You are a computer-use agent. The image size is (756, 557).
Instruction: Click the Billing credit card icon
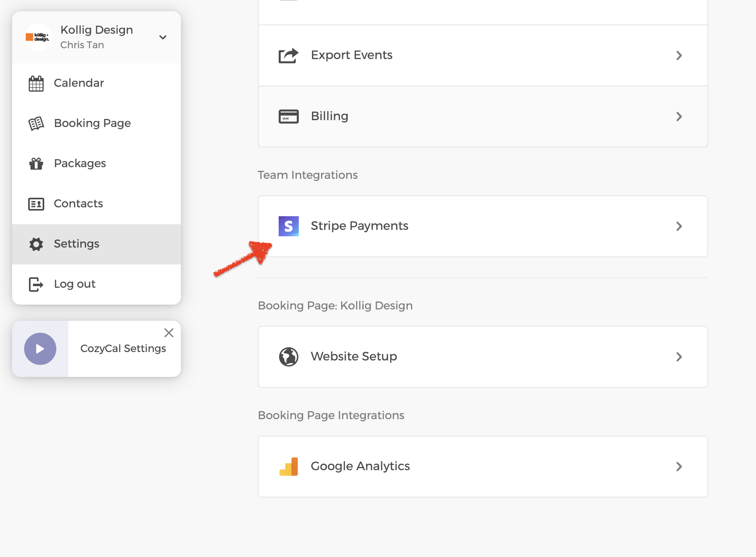pyautogui.click(x=289, y=117)
